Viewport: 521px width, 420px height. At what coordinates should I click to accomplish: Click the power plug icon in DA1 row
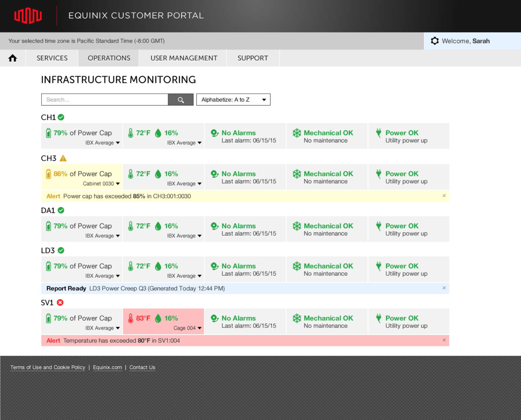379,226
